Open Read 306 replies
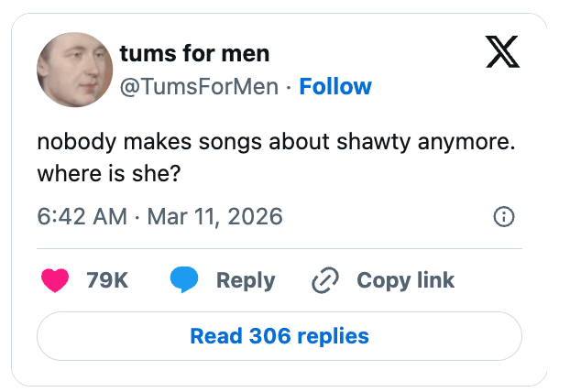The image size is (570, 392). click(279, 336)
